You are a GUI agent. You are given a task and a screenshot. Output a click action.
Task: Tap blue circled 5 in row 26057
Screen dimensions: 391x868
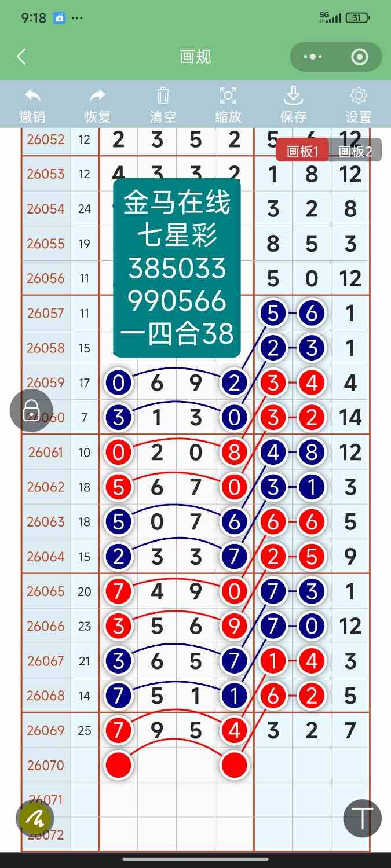[x=273, y=314]
